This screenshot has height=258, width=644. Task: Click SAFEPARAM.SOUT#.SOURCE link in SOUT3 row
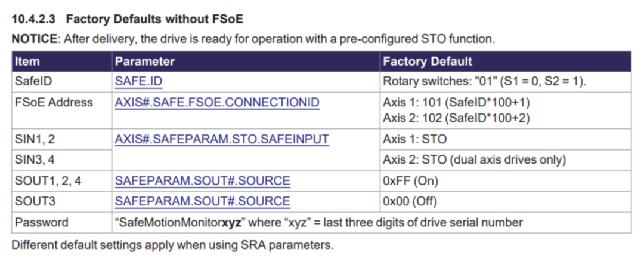coord(203,201)
